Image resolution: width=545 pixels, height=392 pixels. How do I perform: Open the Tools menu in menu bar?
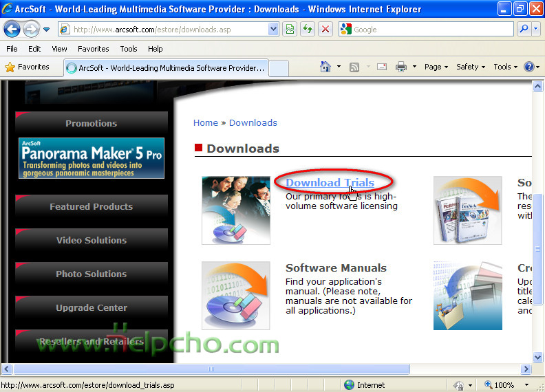(129, 49)
